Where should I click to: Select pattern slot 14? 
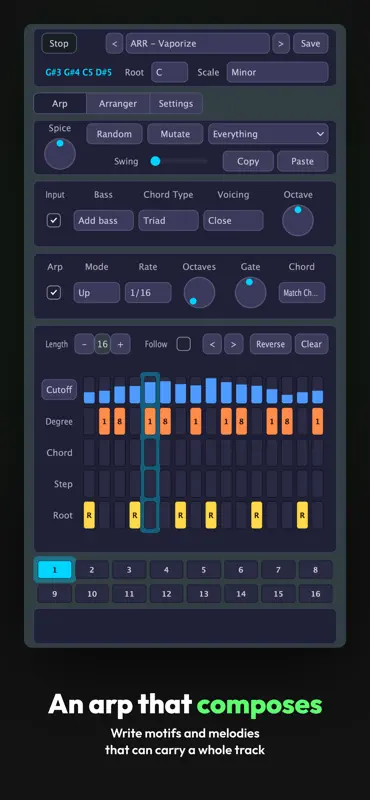click(241, 594)
